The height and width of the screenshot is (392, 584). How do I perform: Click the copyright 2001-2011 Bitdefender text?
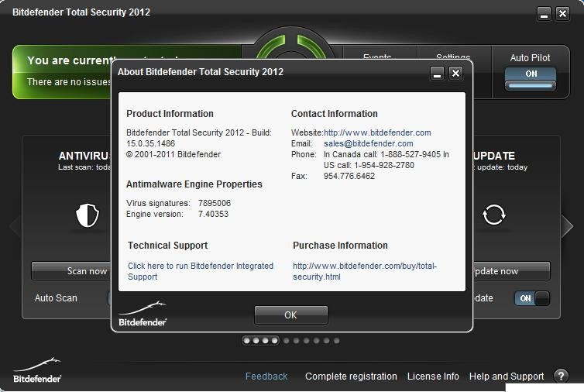coord(173,154)
